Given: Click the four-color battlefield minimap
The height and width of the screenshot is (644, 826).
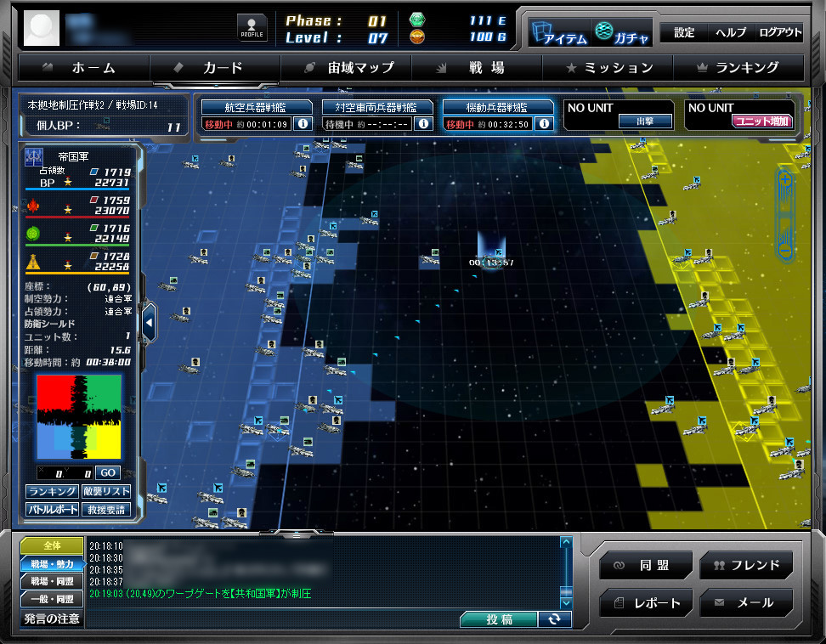Looking at the screenshot, I should click(78, 417).
